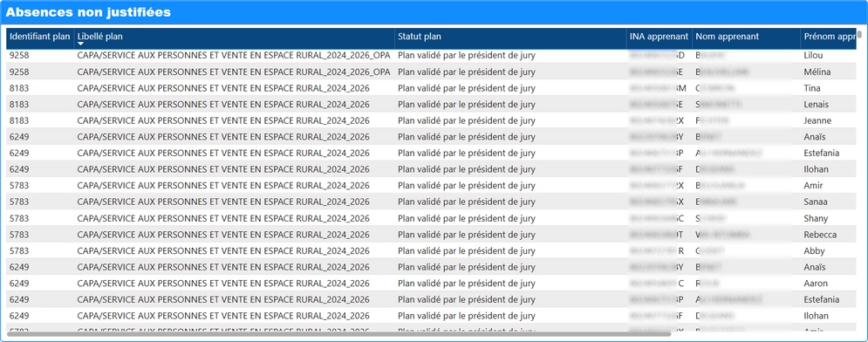This screenshot has height=342, width=868.
Task: Click the truncated Prénom column header
Action: 830,37
